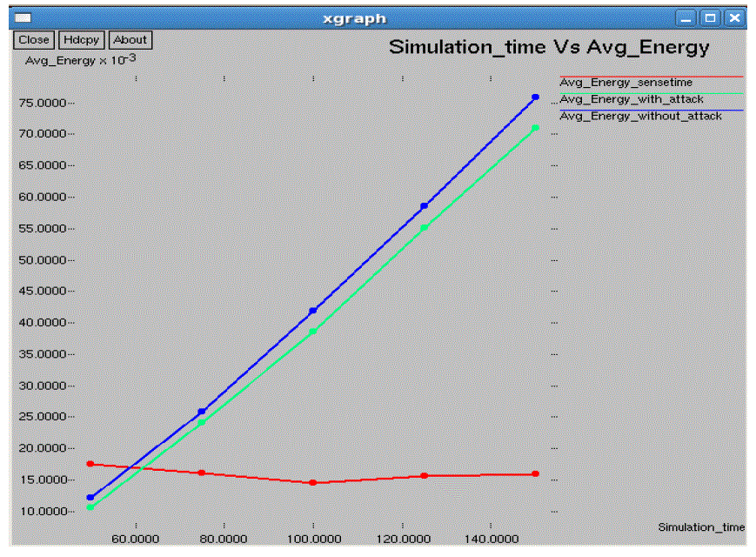
Task: Click the red legend line above Avg_Energy_sensetime
Action: click(x=651, y=77)
